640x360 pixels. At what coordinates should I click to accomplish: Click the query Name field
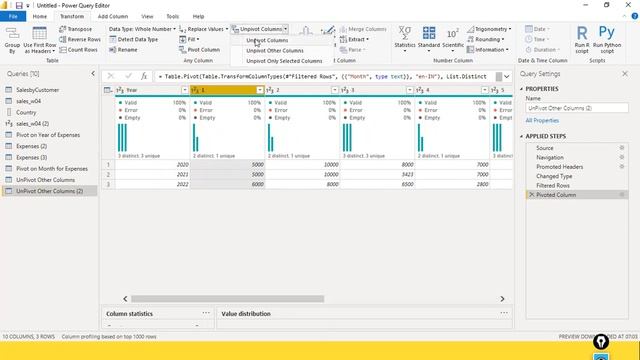(577, 108)
